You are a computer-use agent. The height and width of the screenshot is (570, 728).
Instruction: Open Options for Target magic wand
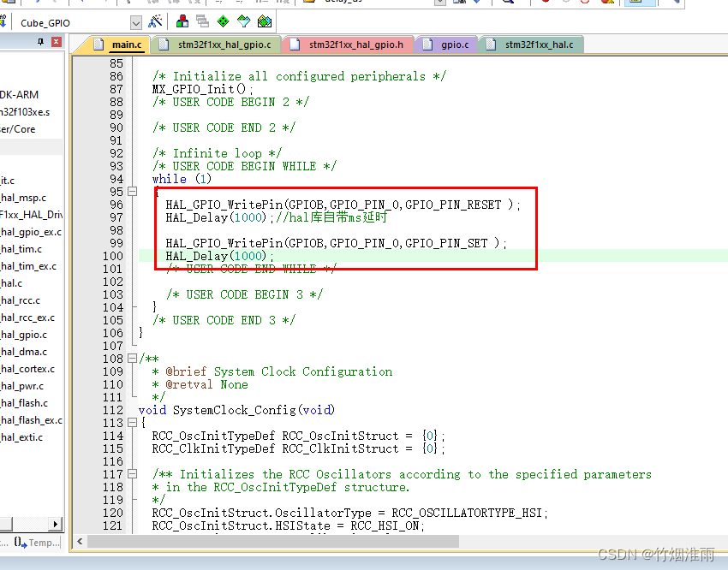(x=155, y=21)
